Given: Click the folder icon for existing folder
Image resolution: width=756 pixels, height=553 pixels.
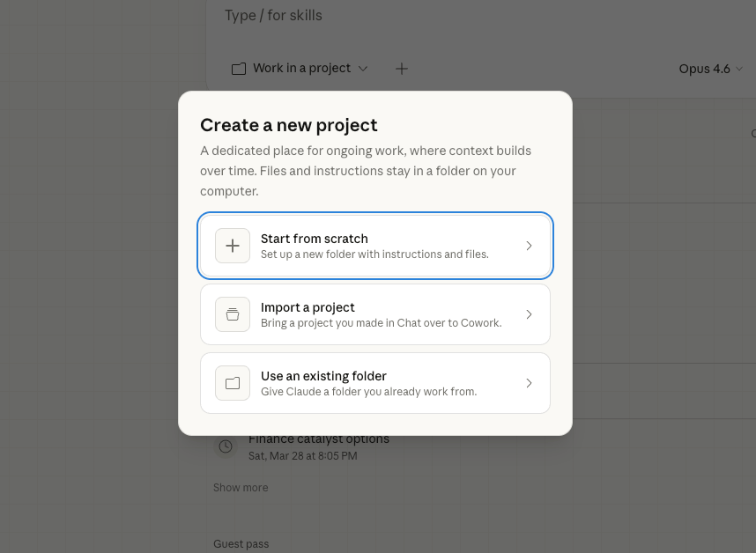Looking at the screenshot, I should click(x=233, y=383).
